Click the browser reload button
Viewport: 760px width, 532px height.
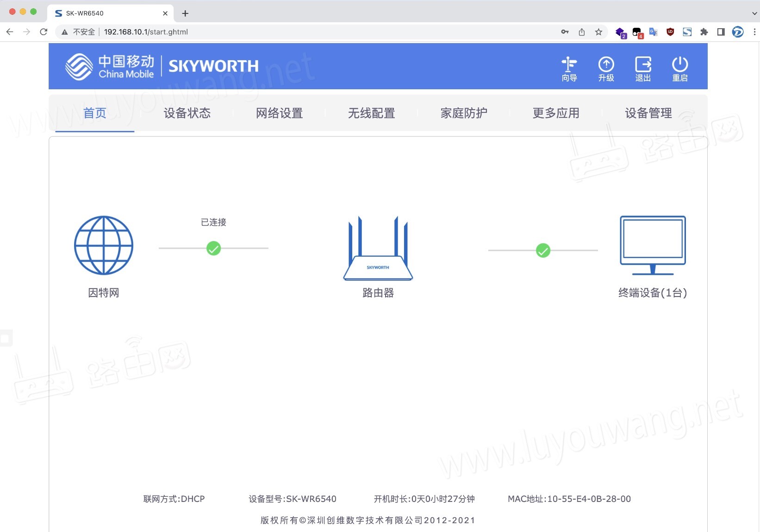click(44, 32)
